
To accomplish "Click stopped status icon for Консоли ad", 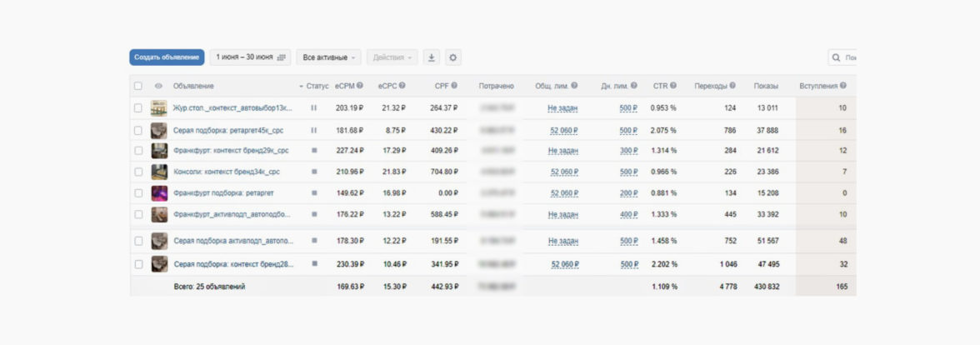I will pyautogui.click(x=314, y=172).
